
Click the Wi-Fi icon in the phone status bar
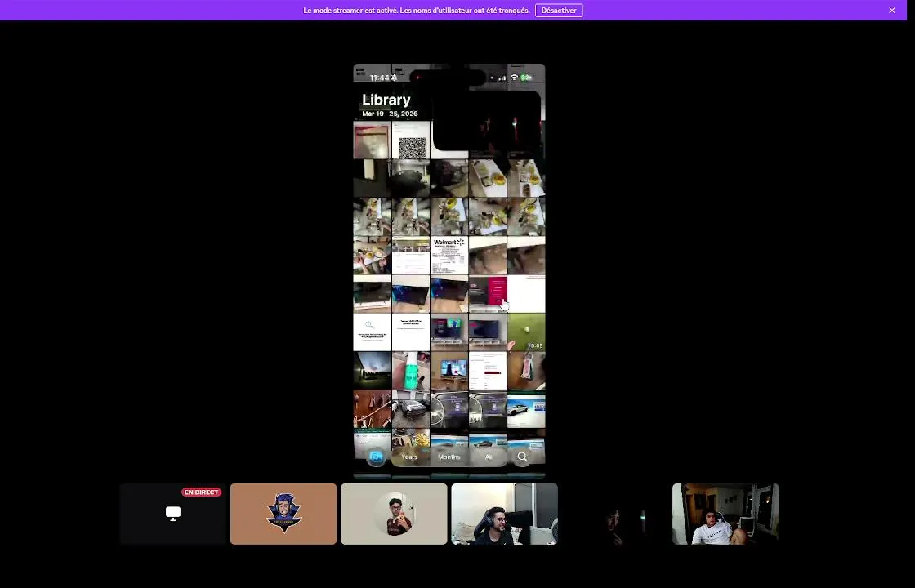[x=514, y=78]
